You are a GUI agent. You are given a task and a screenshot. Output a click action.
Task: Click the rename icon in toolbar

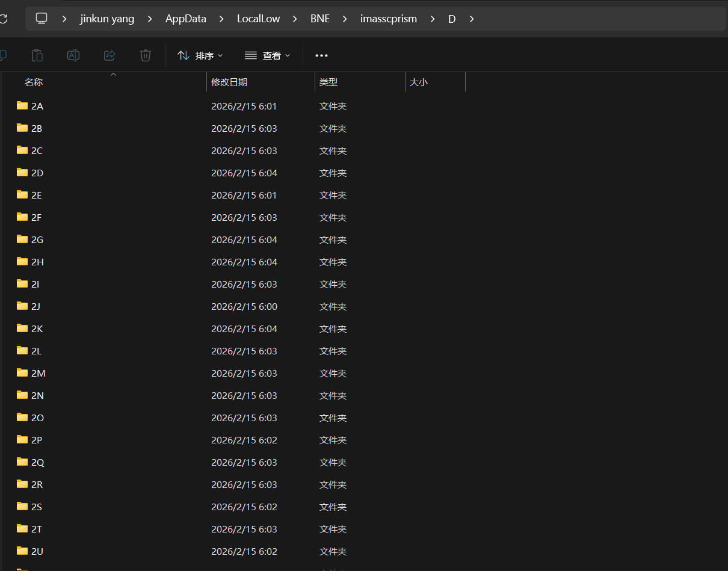tap(73, 55)
